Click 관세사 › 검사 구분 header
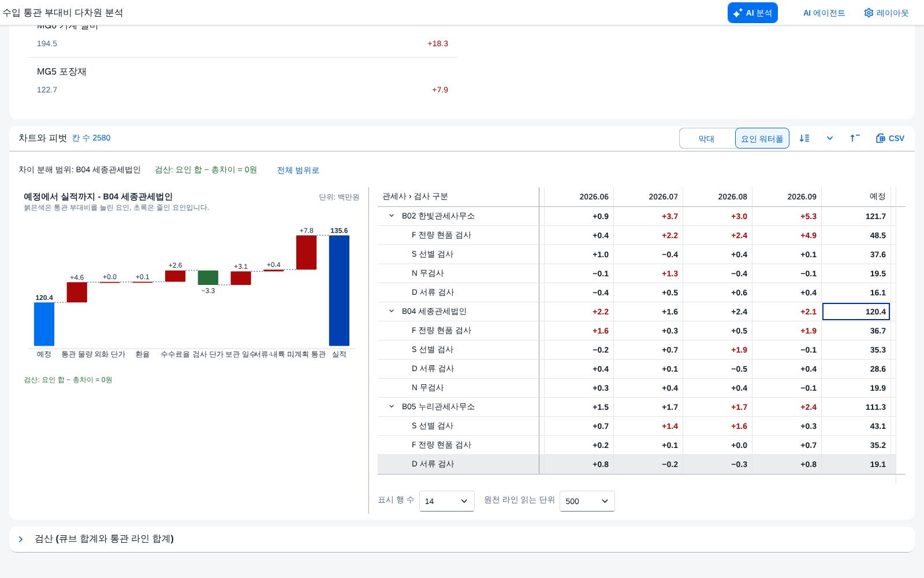The width and height of the screenshot is (924, 578). click(459, 197)
